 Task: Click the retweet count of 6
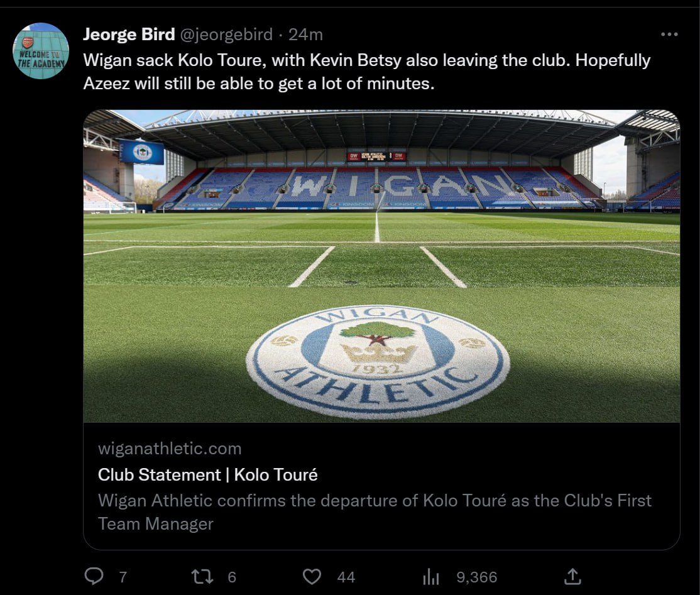pos(232,577)
